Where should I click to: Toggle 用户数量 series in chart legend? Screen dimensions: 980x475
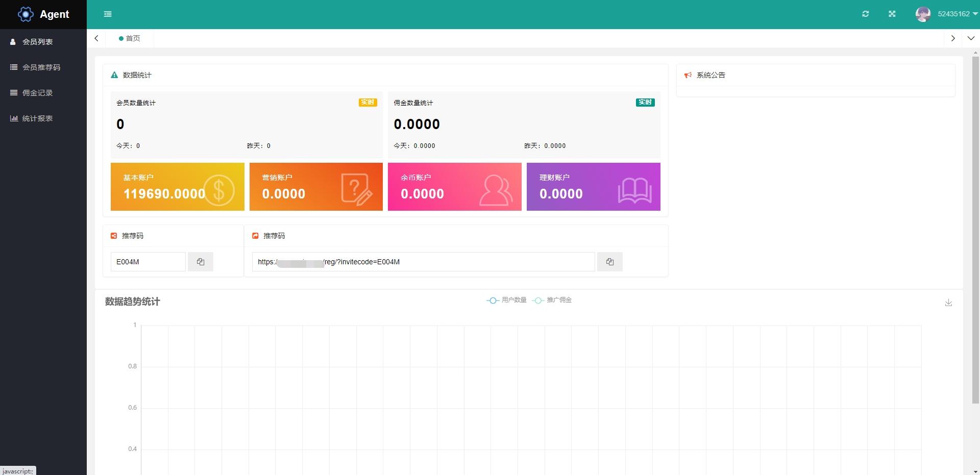tap(506, 300)
